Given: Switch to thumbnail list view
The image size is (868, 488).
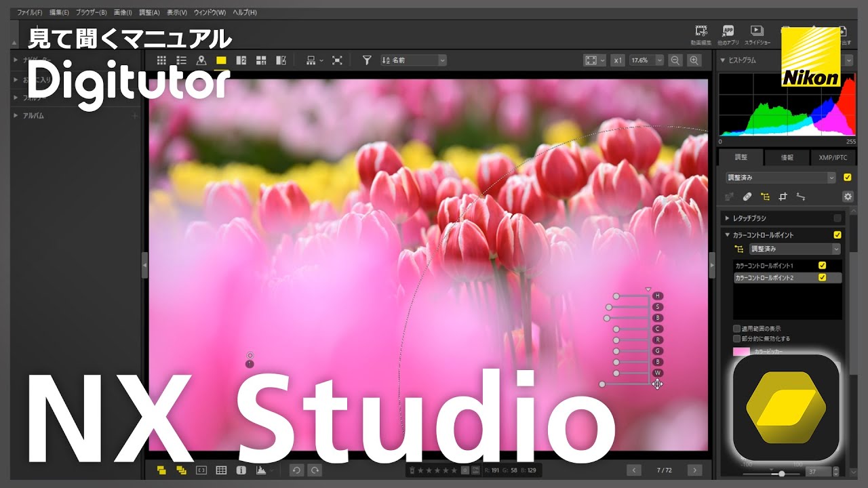Looking at the screenshot, I should [x=181, y=60].
